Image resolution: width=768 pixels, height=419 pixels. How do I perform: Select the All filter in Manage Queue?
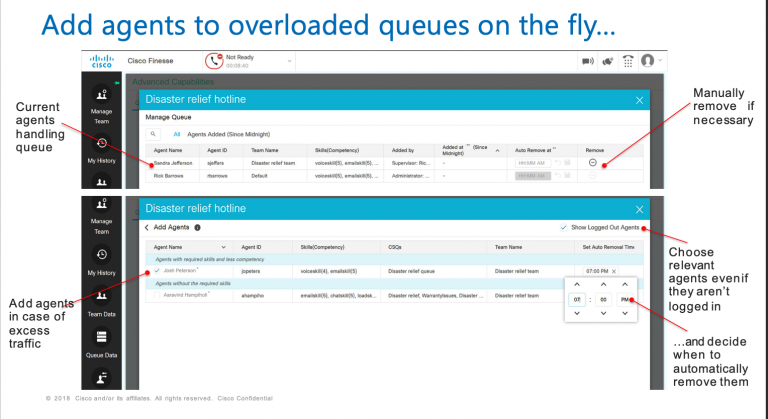[x=177, y=132]
